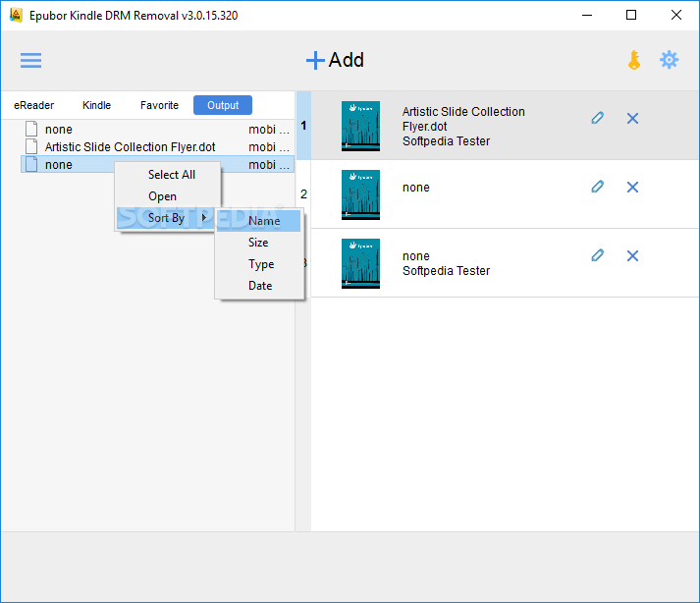The width and height of the screenshot is (700, 603).
Task: Open the Favorite tab
Action: pos(159,105)
